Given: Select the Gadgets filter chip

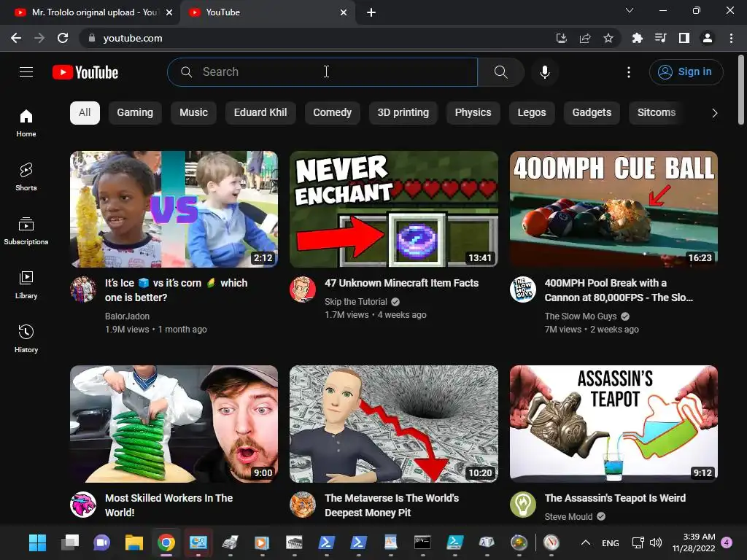Looking at the screenshot, I should coord(592,113).
